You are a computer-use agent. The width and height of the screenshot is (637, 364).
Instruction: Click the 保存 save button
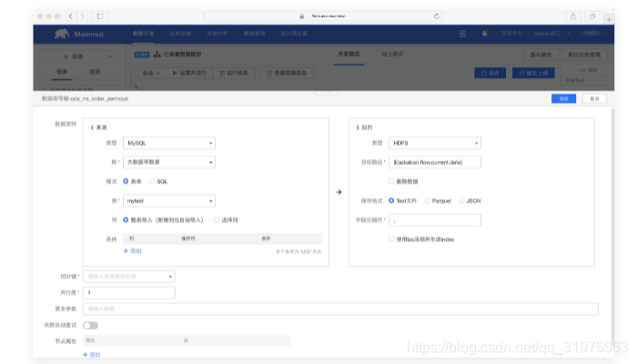490,73
